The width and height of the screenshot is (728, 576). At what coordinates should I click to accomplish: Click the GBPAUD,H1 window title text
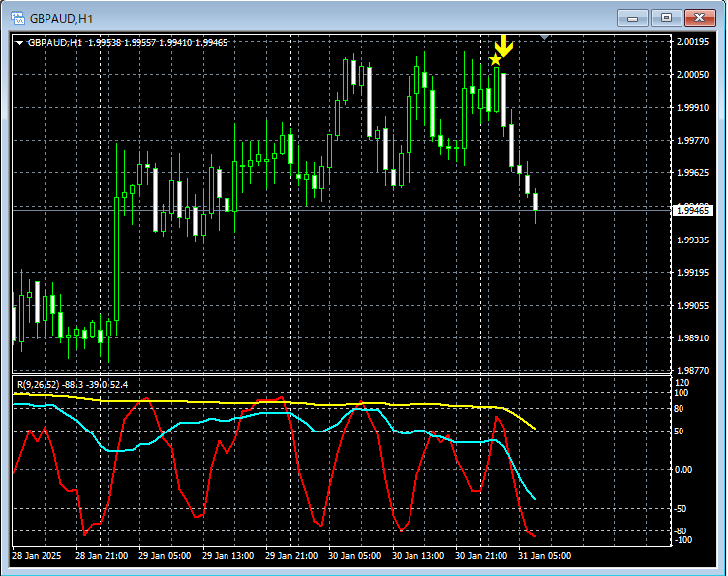pyautogui.click(x=61, y=18)
